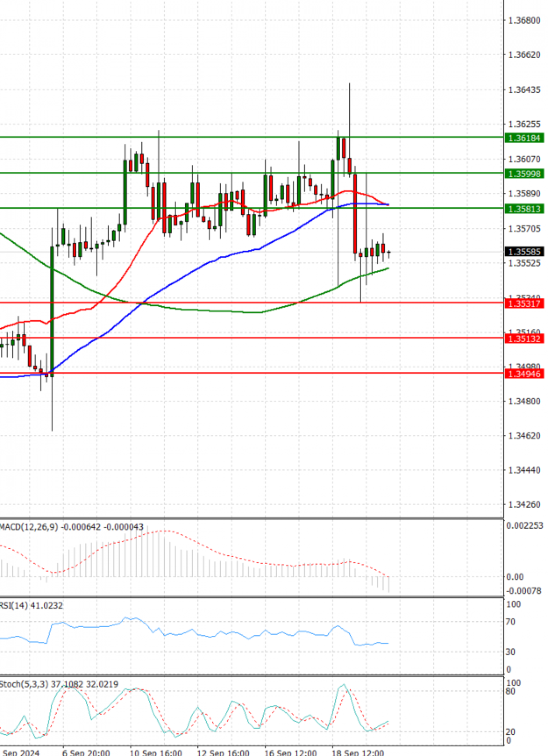
Task: Click the 16 Sep 12:00 time axis label
Action: (290, 752)
